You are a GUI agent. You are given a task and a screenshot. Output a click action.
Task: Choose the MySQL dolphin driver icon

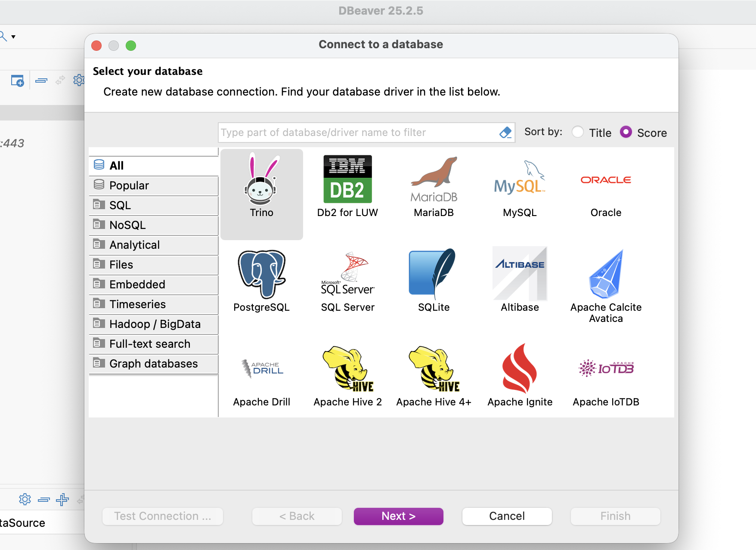pos(520,180)
